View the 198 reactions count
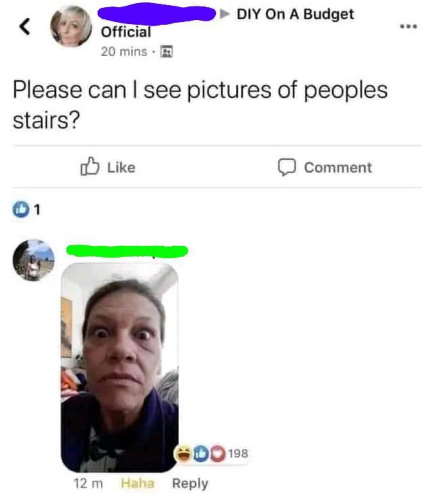Screen dimensions: 433x504 [239, 454]
